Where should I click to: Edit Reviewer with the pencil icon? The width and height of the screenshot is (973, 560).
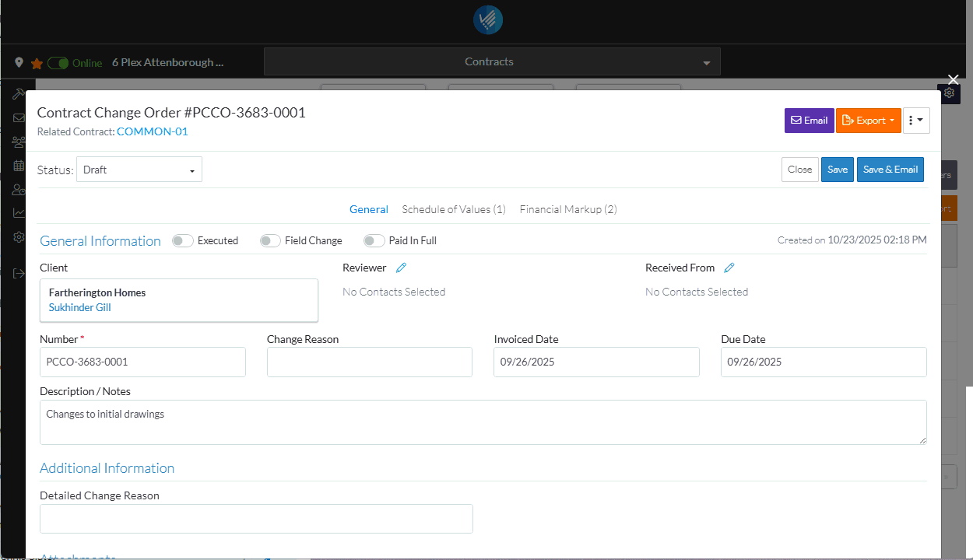[401, 268]
